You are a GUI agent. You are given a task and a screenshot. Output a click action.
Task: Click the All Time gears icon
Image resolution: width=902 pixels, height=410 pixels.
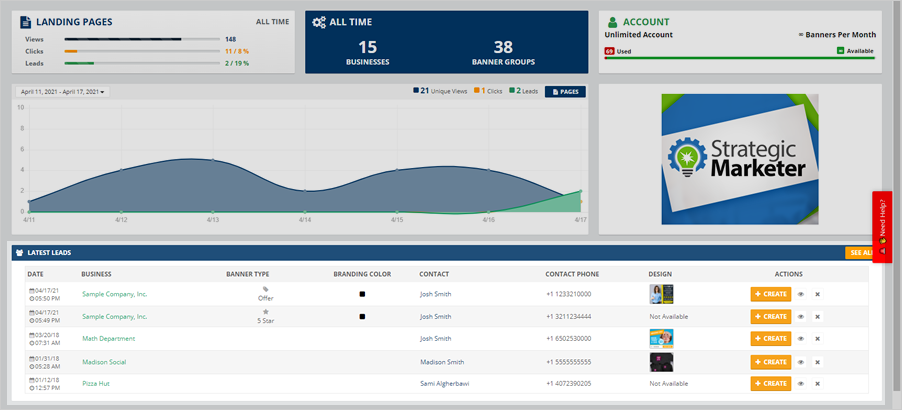319,21
